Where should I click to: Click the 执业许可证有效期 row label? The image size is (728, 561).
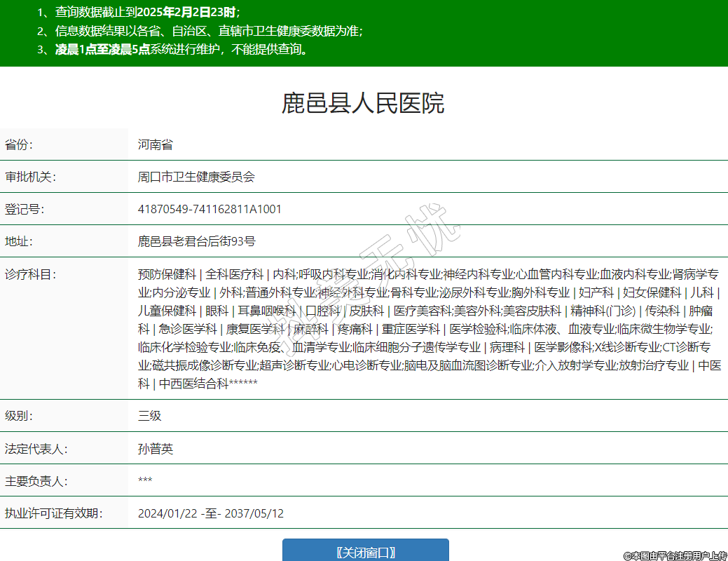click(x=53, y=513)
